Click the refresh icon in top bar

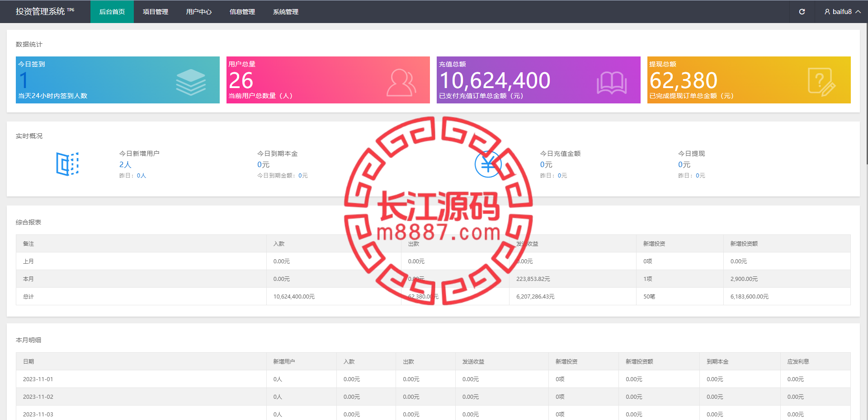pyautogui.click(x=802, y=12)
